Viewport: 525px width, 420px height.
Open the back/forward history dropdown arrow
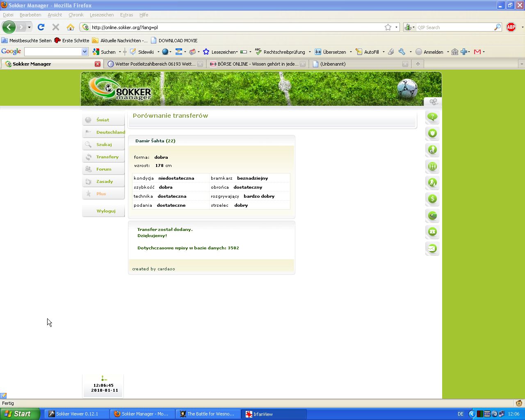29,27
